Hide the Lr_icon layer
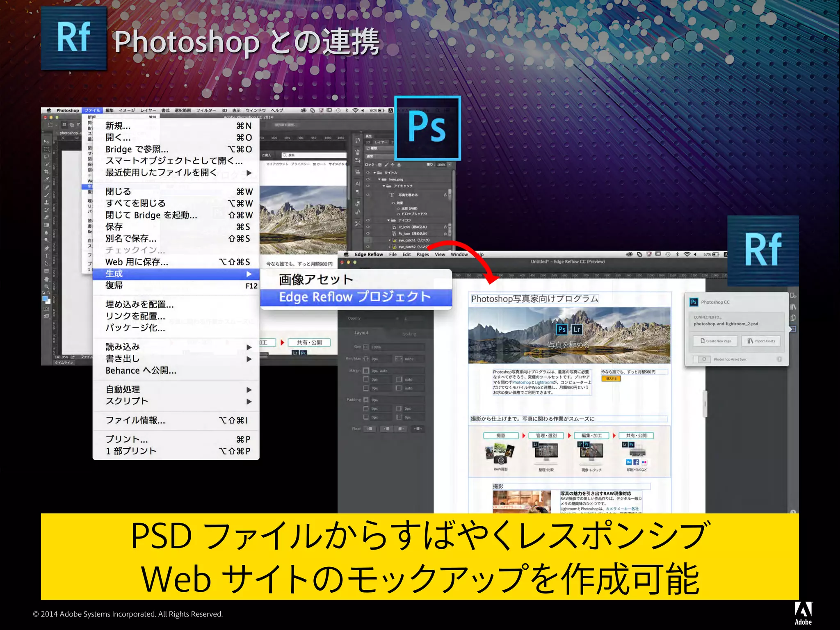Screen dimensions: 840x630 pos(367,227)
